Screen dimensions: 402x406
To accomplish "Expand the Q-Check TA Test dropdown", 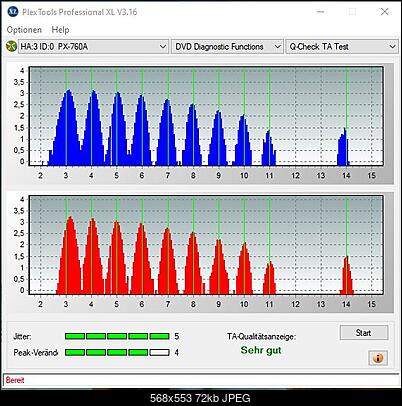I will pos(342,47).
